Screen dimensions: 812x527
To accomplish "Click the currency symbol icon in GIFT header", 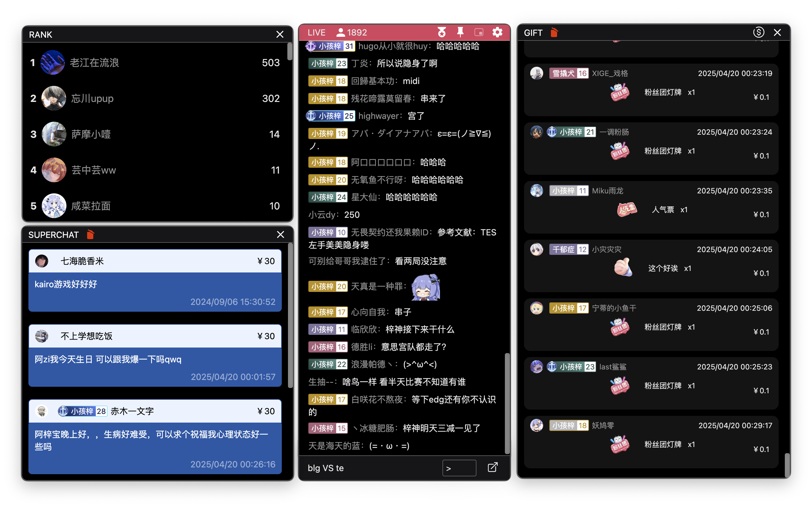I will pyautogui.click(x=759, y=32).
